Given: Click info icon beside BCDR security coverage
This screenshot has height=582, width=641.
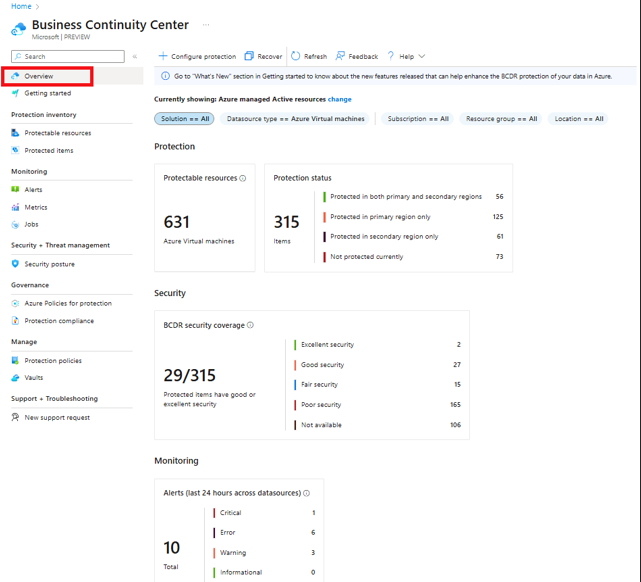Looking at the screenshot, I should click(x=250, y=325).
